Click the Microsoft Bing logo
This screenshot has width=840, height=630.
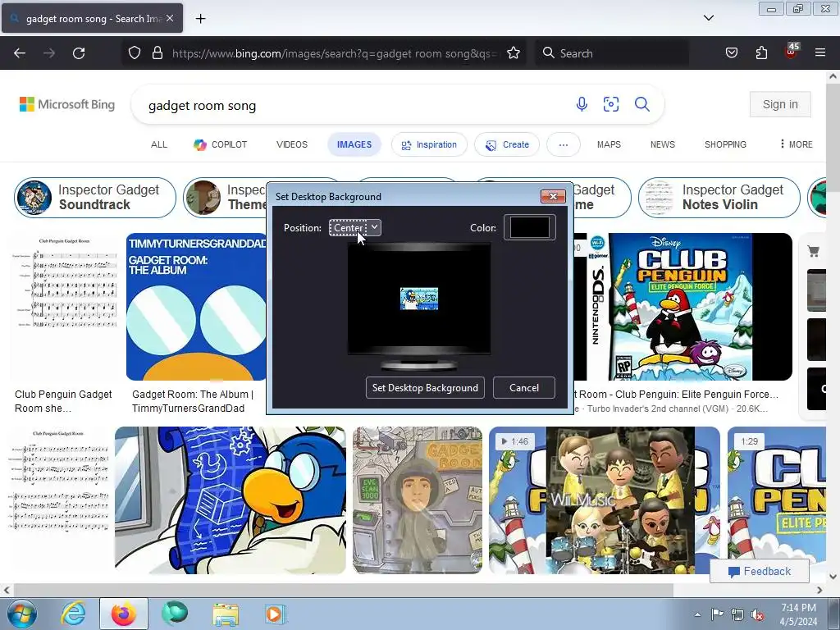click(x=67, y=104)
